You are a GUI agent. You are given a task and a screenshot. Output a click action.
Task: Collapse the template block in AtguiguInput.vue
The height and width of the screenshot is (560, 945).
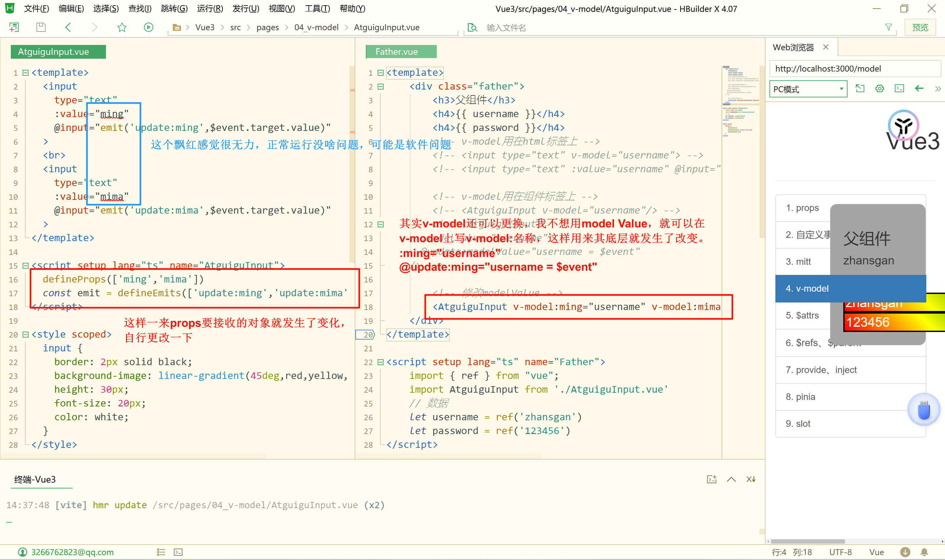pyautogui.click(x=25, y=73)
